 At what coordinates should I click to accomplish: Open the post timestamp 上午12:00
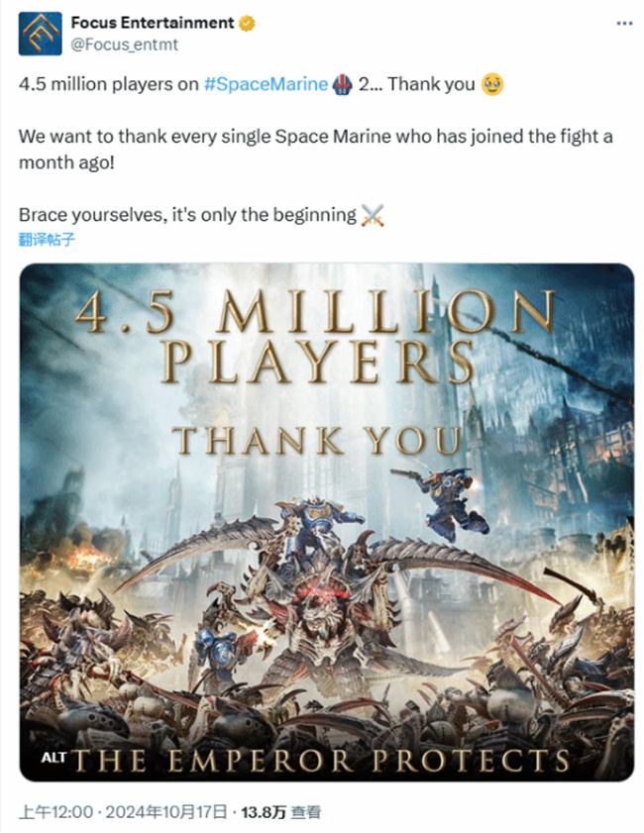coord(58,812)
